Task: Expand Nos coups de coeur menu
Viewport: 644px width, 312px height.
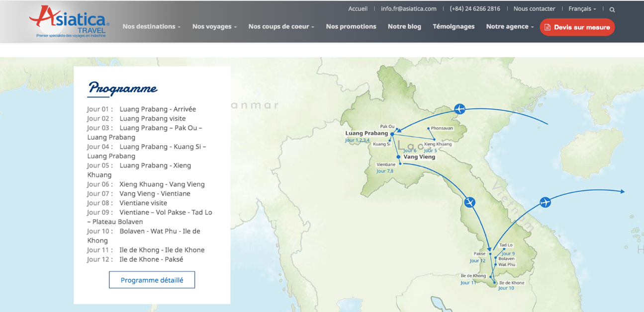Action: (281, 27)
